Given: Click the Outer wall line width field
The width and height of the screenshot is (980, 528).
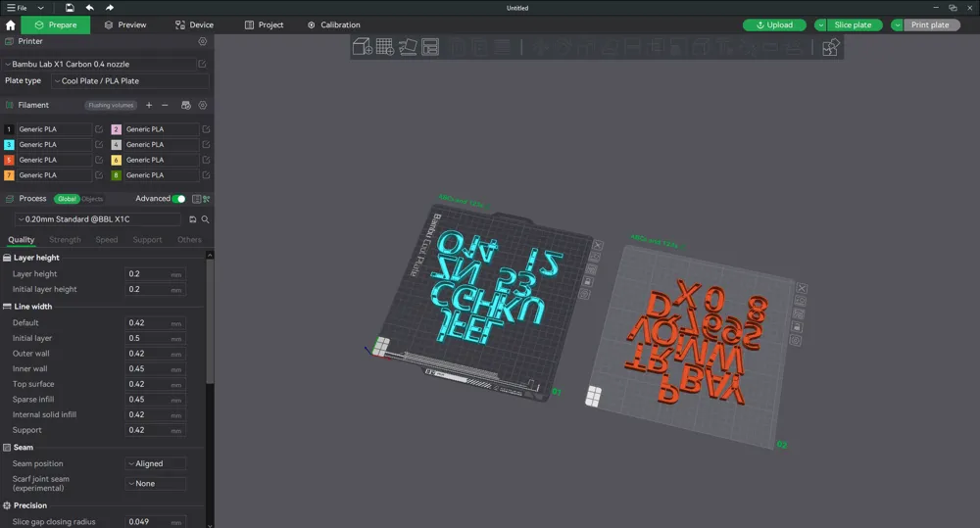Looking at the screenshot, I should click(x=155, y=354).
